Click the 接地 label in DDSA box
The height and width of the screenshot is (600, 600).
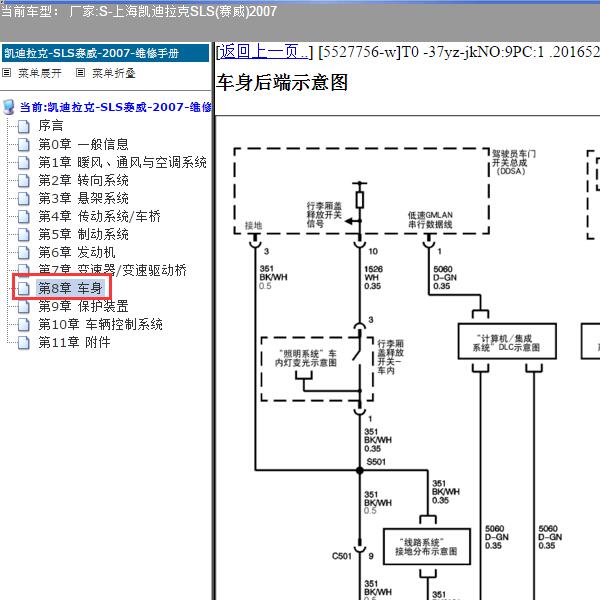point(253,225)
